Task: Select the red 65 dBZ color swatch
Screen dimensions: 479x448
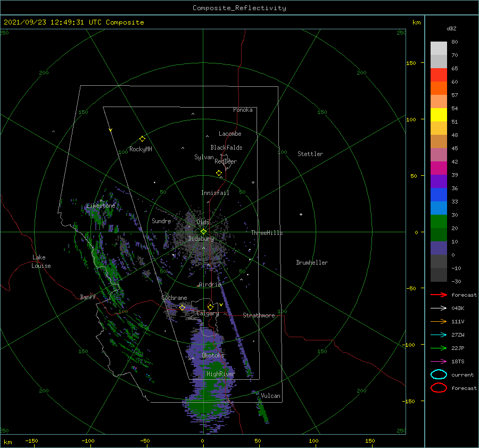Action: [439, 75]
